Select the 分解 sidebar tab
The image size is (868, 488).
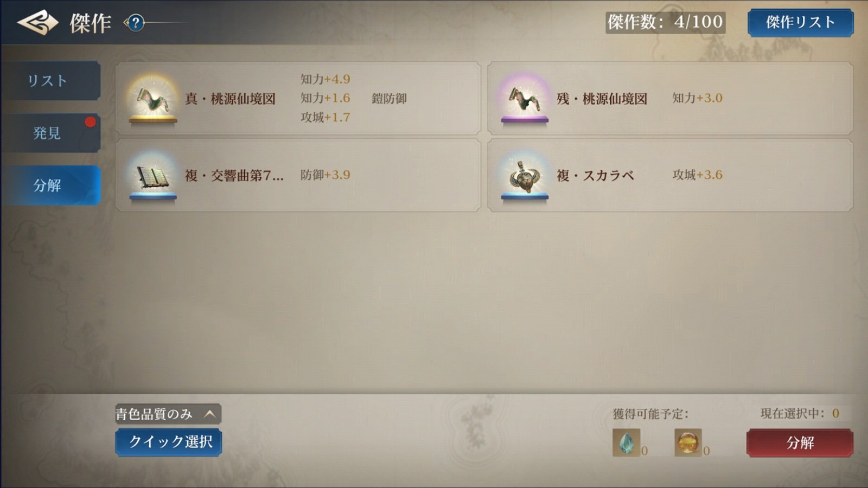pyautogui.click(x=50, y=185)
